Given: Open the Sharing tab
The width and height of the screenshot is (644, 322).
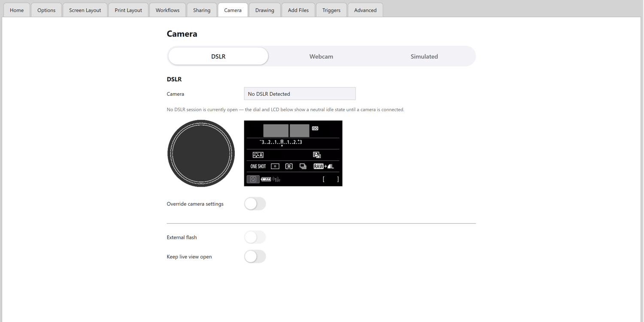Looking at the screenshot, I should 202,10.
